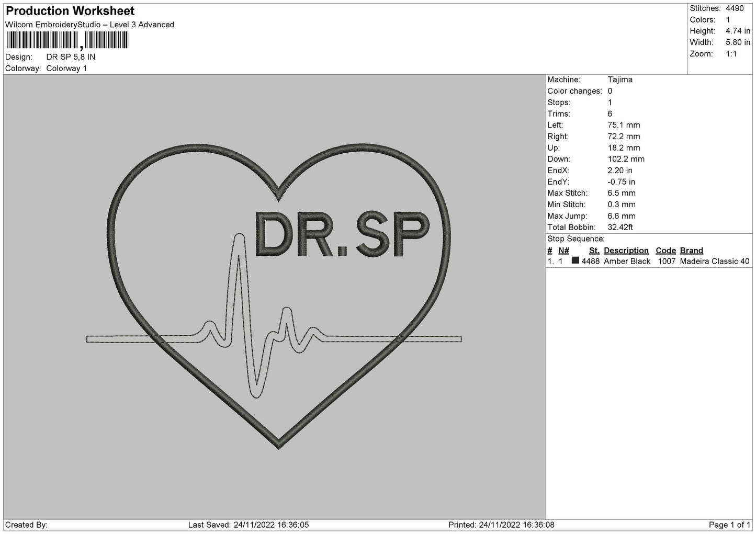The width and height of the screenshot is (756, 534).
Task: Click the Up value '18.2 mm'
Action: [x=624, y=148]
